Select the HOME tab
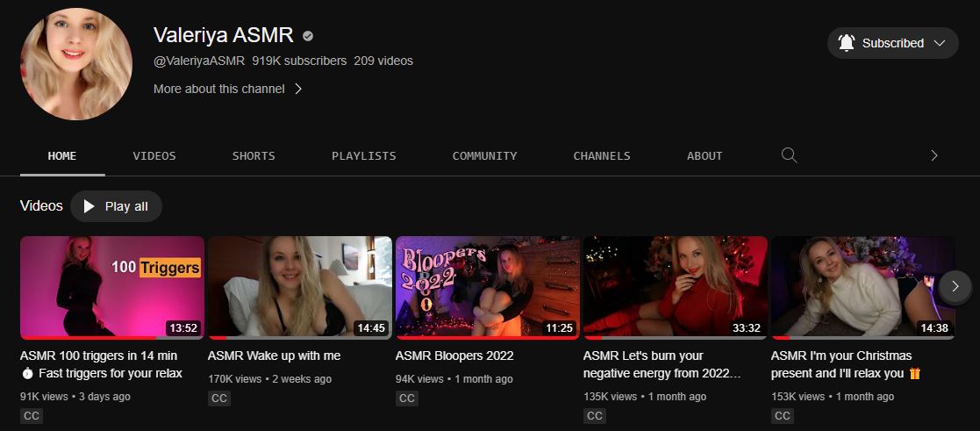Screen dimensions: 980x431 click(62, 155)
